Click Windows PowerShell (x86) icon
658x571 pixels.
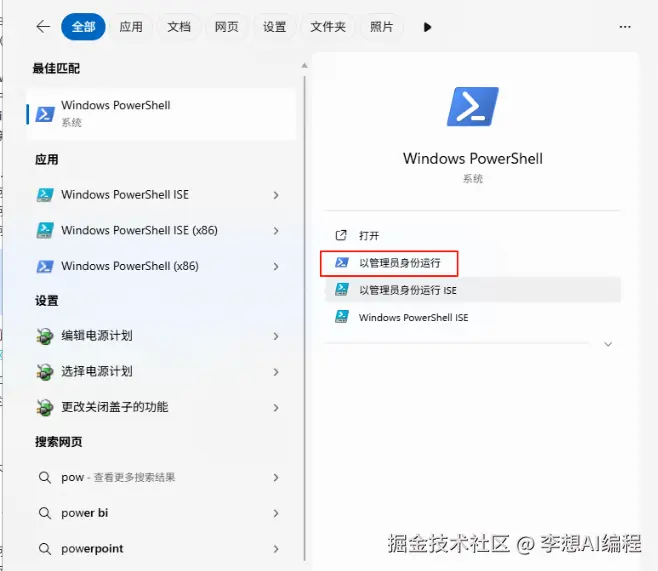[45, 266]
